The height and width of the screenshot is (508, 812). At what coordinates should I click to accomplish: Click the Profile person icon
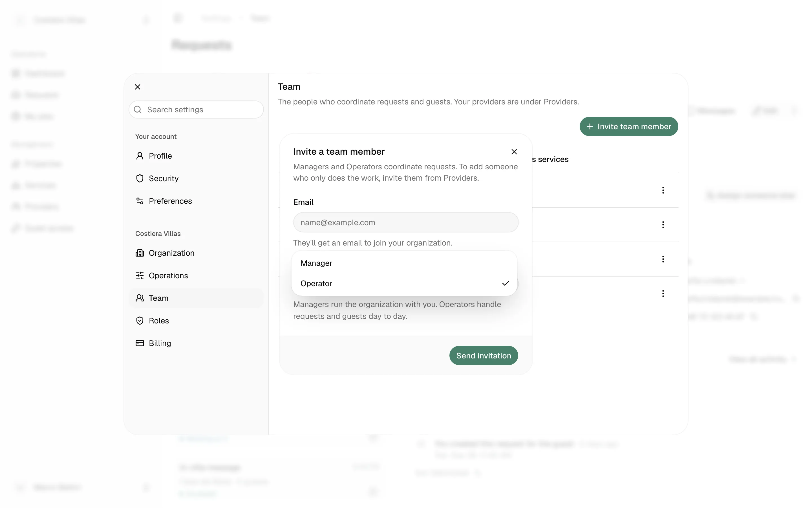(140, 156)
